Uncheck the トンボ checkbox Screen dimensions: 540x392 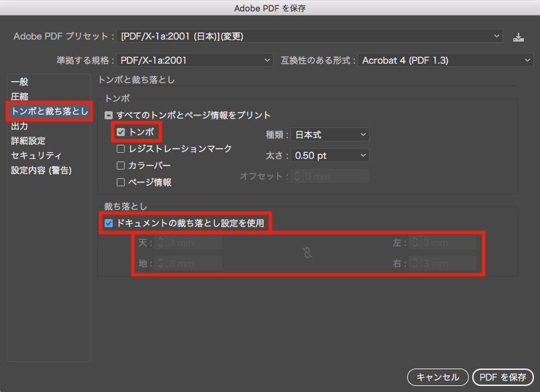(121, 132)
